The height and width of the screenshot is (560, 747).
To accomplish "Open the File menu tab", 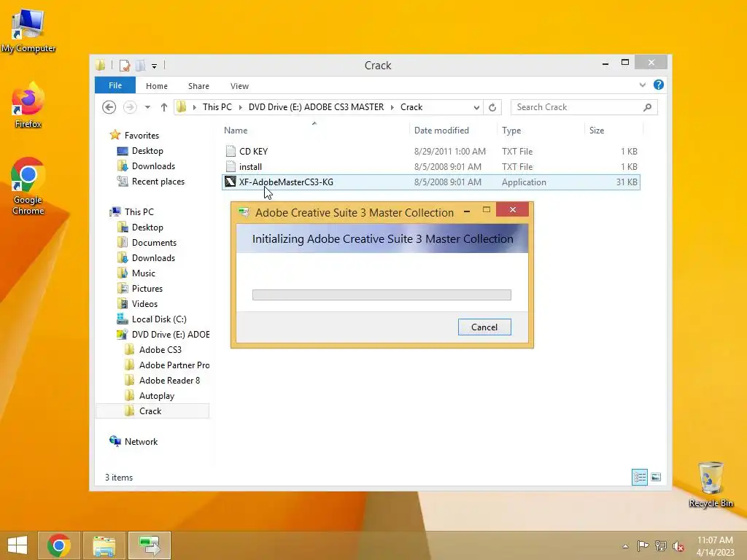I will coord(115,85).
